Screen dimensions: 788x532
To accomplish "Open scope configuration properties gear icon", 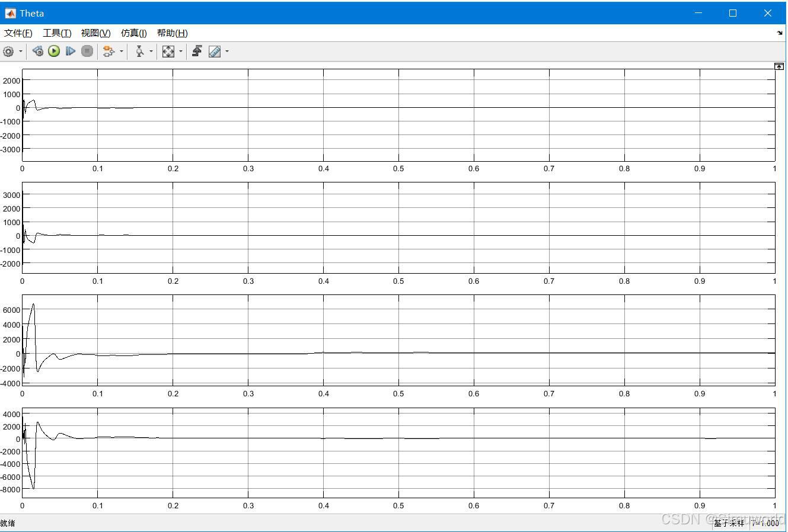I will pyautogui.click(x=8, y=52).
